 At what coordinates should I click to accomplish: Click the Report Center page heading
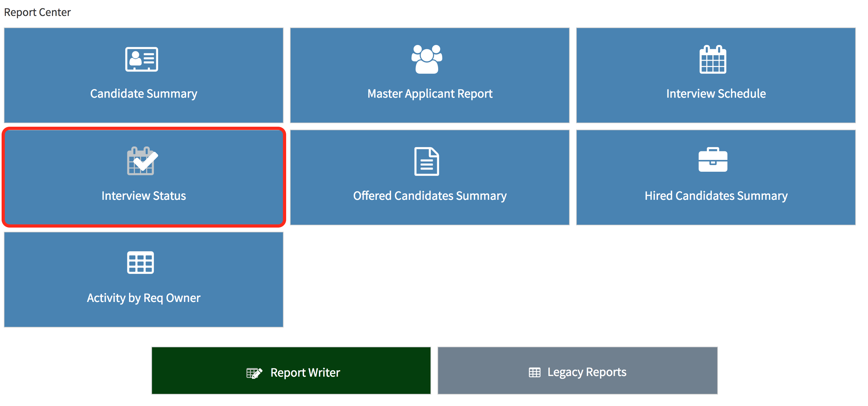pyautogui.click(x=37, y=12)
